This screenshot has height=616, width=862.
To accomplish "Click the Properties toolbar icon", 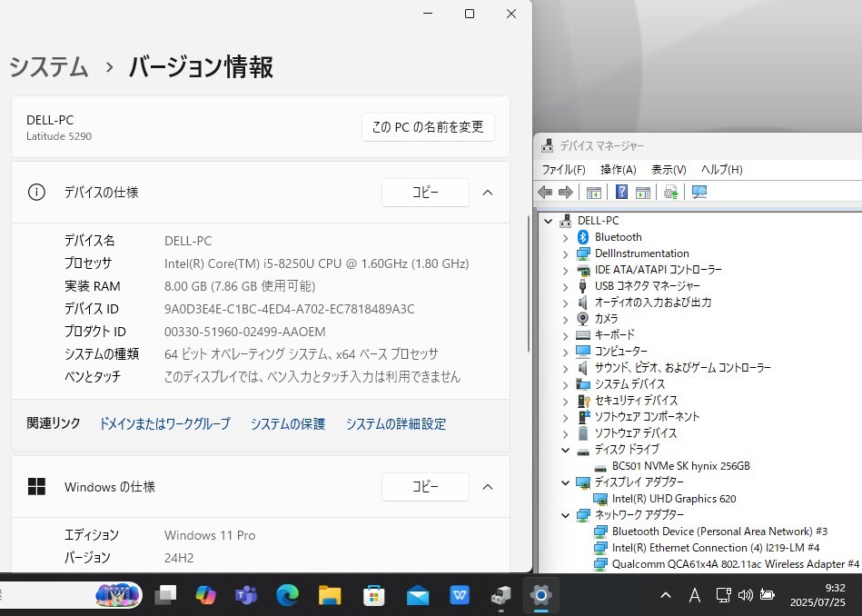I will click(x=643, y=192).
